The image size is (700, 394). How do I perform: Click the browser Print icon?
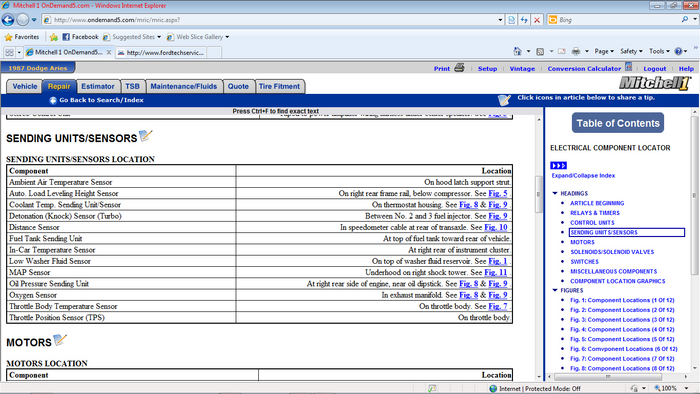(576, 51)
